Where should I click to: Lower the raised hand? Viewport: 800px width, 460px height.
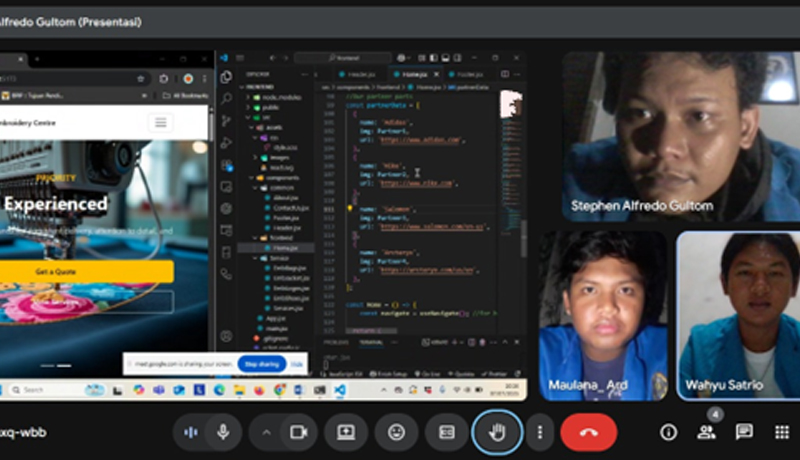[x=496, y=432]
